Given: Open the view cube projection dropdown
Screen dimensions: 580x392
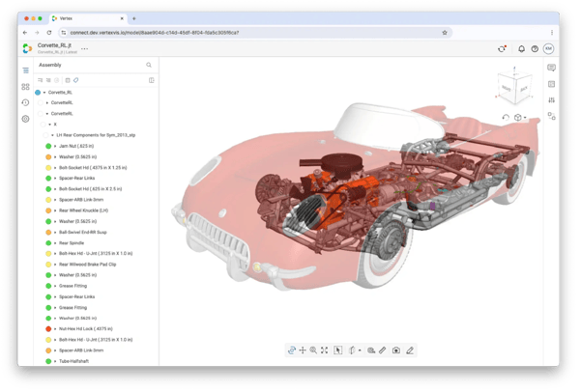Looking at the screenshot, I should (x=520, y=118).
